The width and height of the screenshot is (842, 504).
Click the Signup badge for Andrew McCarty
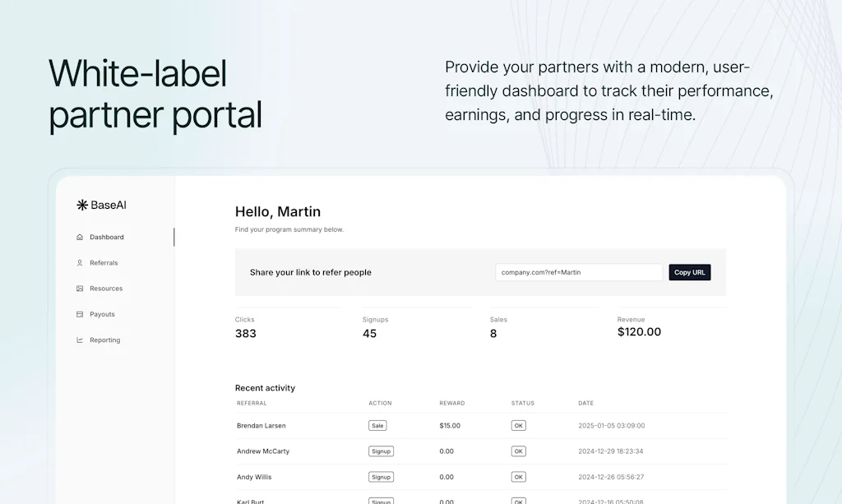(x=381, y=451)
